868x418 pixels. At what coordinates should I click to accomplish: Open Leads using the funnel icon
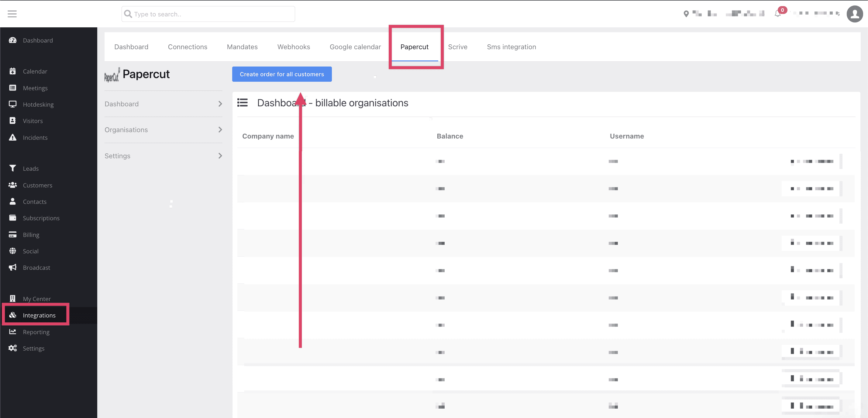pyautogui.click(x=12, y=168)
